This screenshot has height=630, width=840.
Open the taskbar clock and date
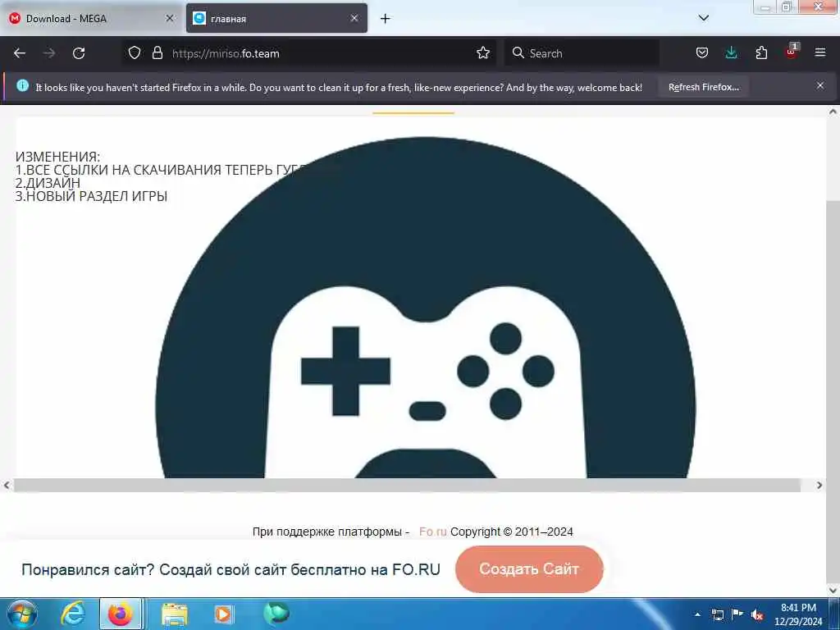click(797, 614)
